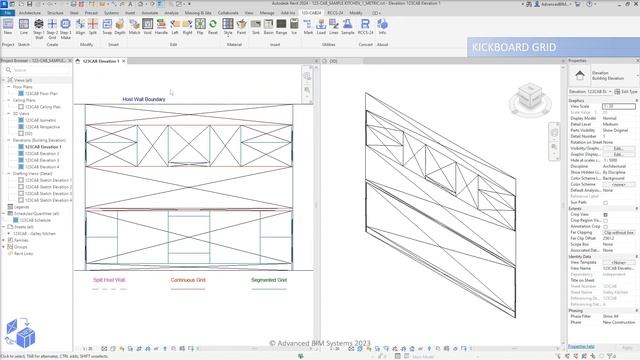The height and width of the screenshot is (360, 640).
Task: Toggle the Crop View checkbox
Action: pos(605,215)
